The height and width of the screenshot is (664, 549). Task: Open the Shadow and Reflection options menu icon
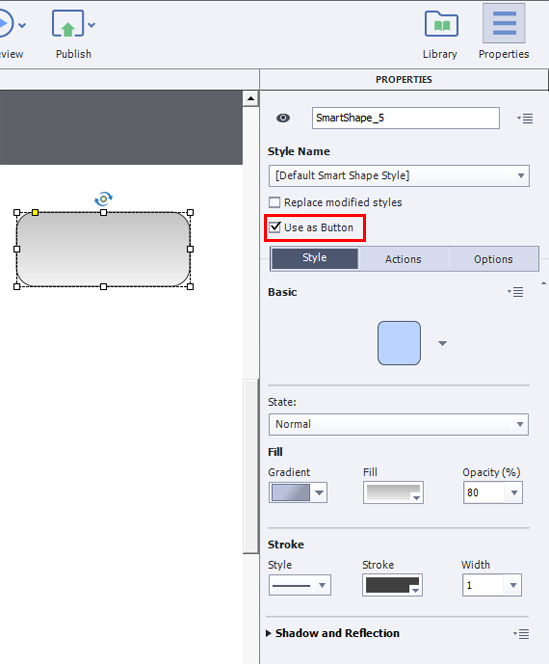(x=521, y=634)
